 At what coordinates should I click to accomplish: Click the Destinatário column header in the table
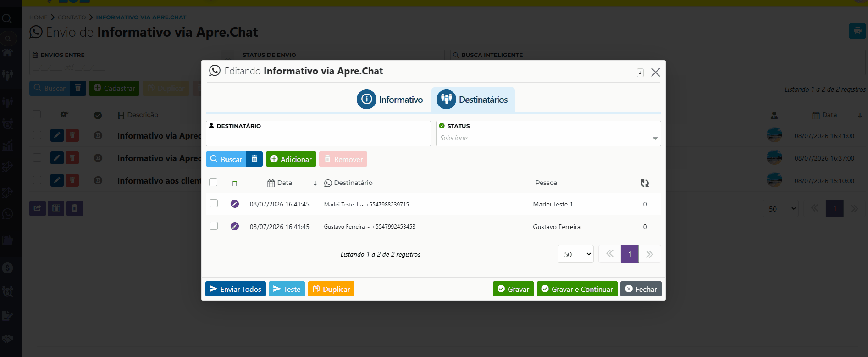pos(348,183)
